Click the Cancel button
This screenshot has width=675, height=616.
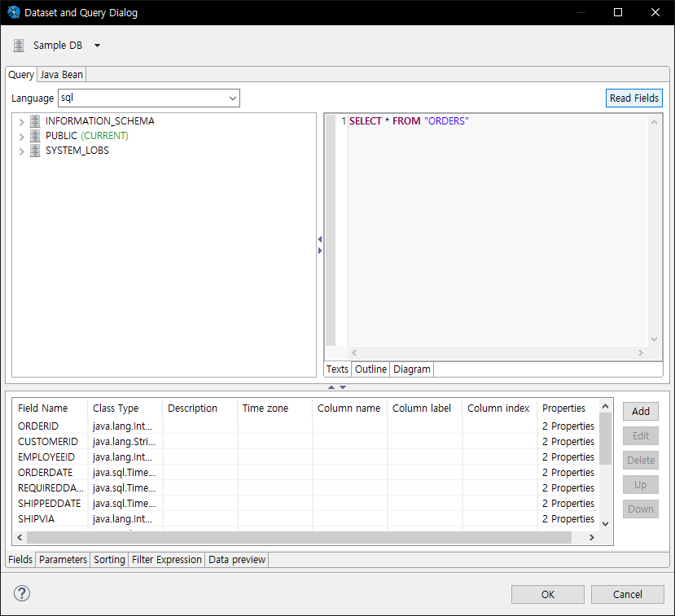627,595
